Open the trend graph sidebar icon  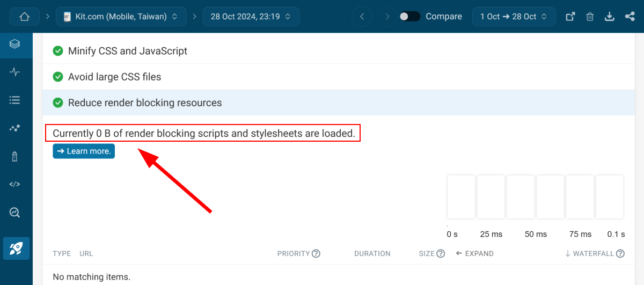(15, 128)
